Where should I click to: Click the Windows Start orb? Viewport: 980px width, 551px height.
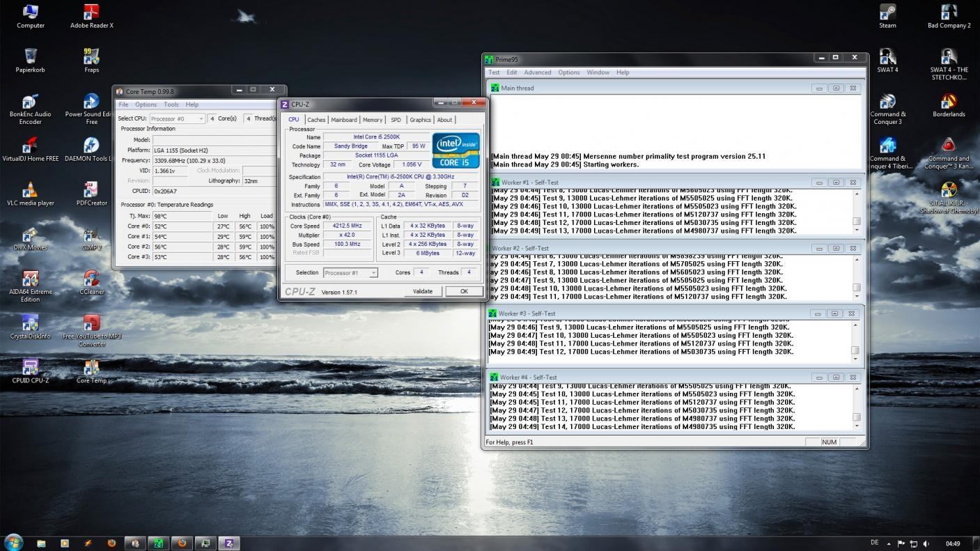tap(13, 542)
